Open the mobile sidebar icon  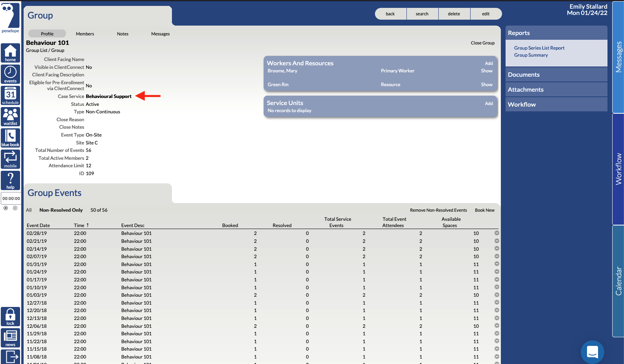pos(10,159)
